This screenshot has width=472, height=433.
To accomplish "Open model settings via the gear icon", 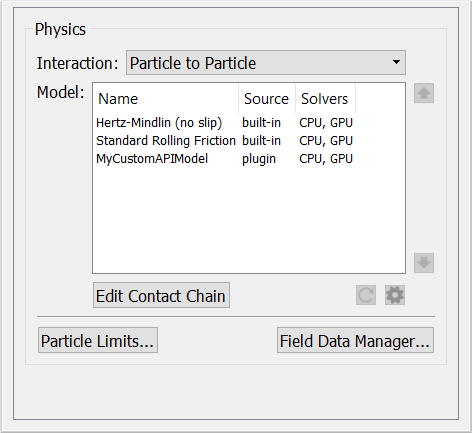I will click(x=395, y=295).
